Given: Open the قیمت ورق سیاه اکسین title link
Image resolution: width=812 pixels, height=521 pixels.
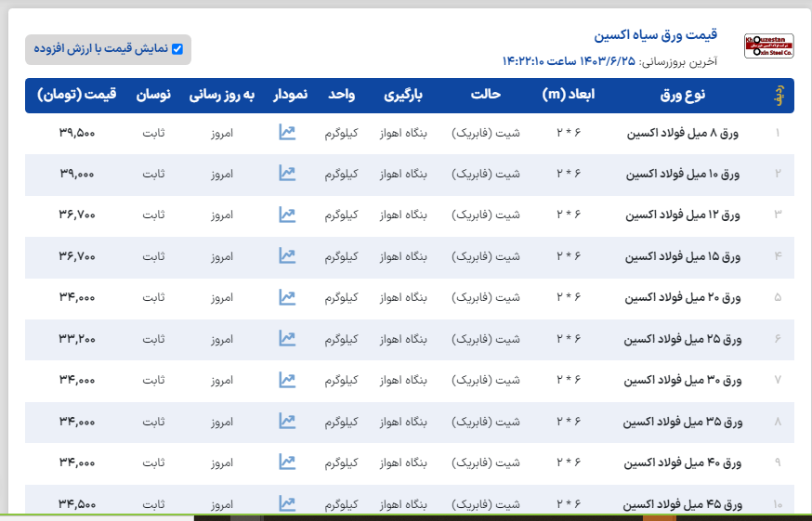Looking at the screenshot, I should click(x=656, y=35).
